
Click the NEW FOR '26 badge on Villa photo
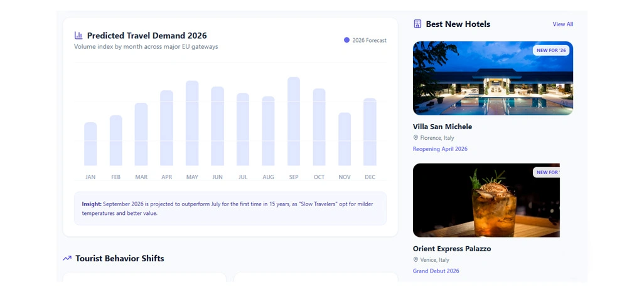pos(550,50)
